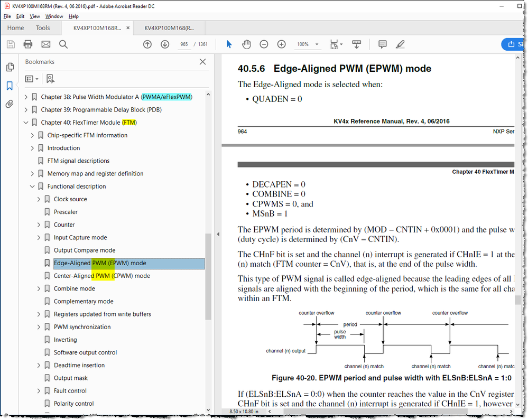Screen dimensions: 528x420
Task: Activate the Hand pan tool
Action: pos(246,44)
